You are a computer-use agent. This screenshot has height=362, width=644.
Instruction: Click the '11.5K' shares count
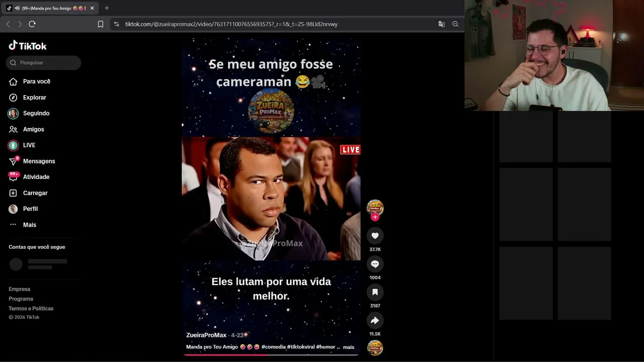(x=375, y=334)
